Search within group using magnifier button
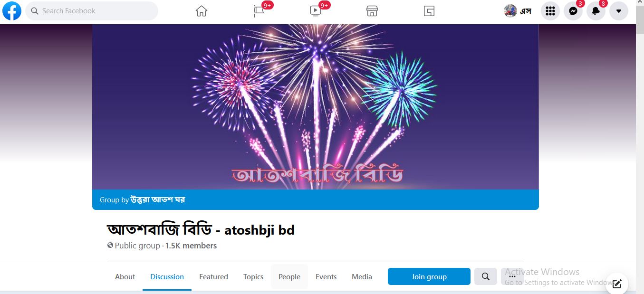The image size is (644, 294). (x=486, y=276)
